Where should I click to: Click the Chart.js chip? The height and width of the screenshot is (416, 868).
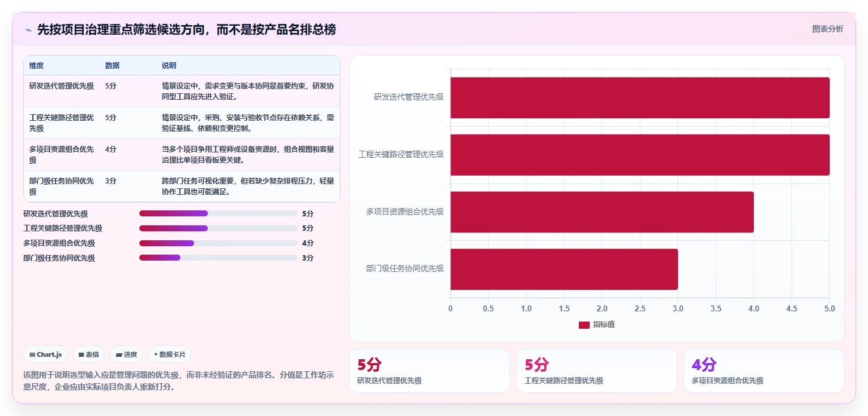click(x=45, y=354)
